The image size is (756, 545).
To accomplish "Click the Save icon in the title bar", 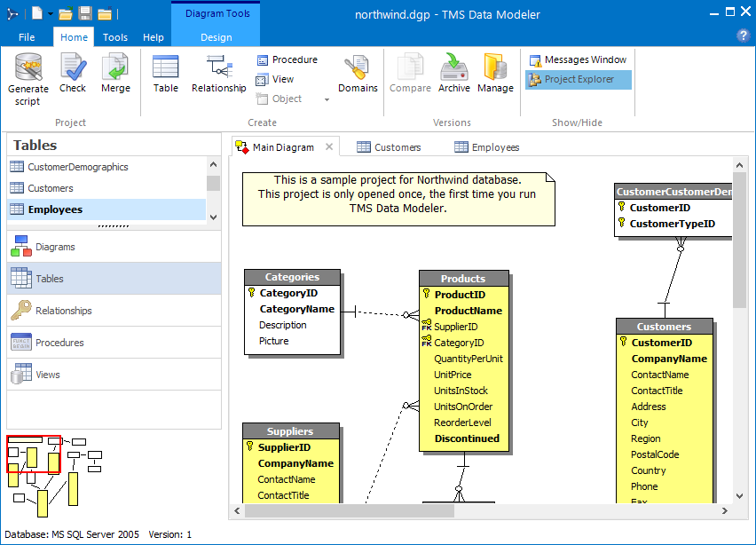I will 85,14.
